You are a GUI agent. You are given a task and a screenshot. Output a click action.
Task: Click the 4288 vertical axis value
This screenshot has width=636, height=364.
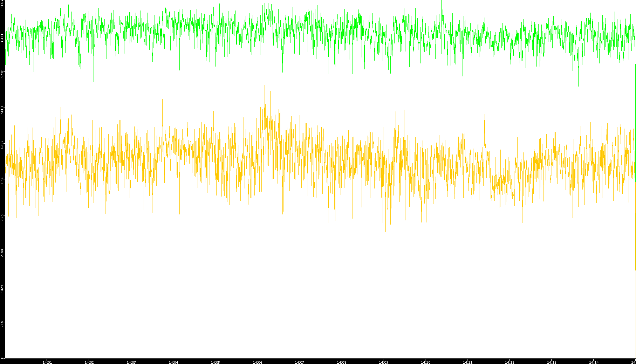(x=2, y=145)
